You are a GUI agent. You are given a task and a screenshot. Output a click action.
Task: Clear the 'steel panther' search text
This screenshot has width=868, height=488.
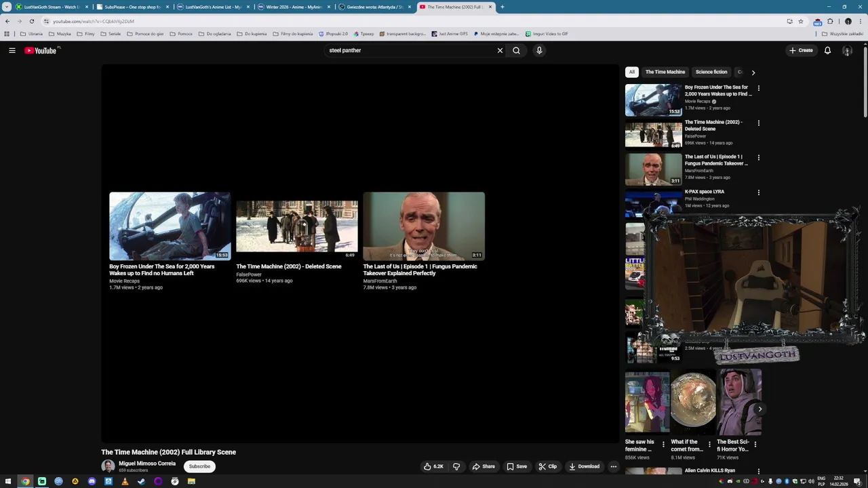click(x=500, y=50)
